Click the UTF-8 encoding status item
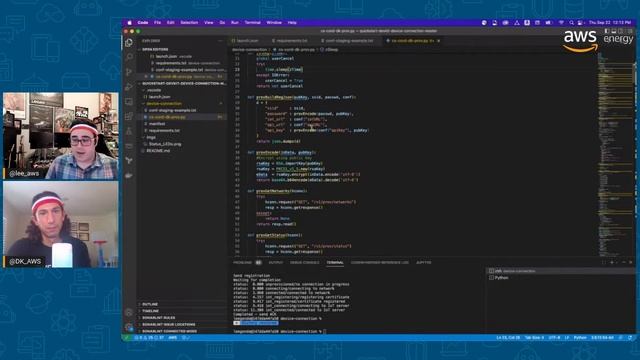640x360 pixels. [x=554, y=338]
